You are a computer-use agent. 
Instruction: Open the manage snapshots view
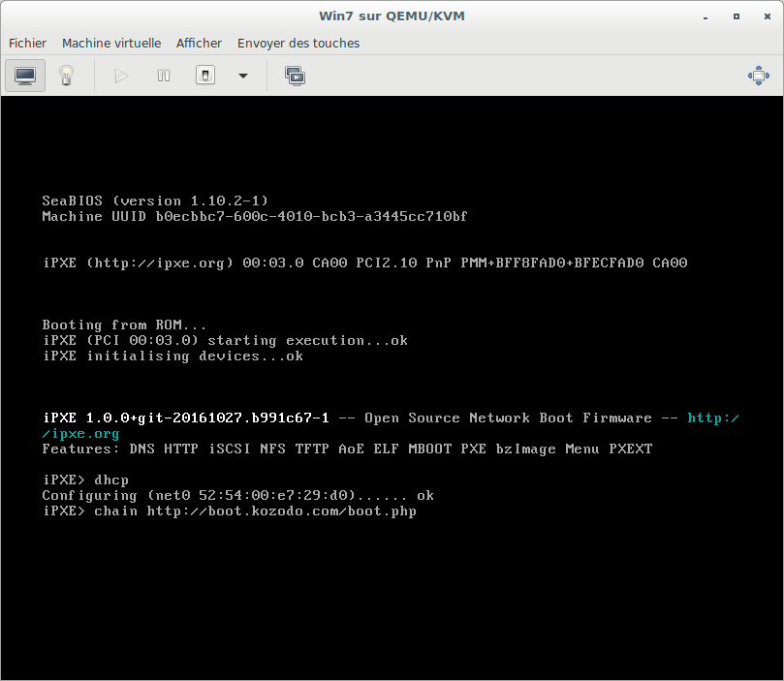(x=296, y=76)
